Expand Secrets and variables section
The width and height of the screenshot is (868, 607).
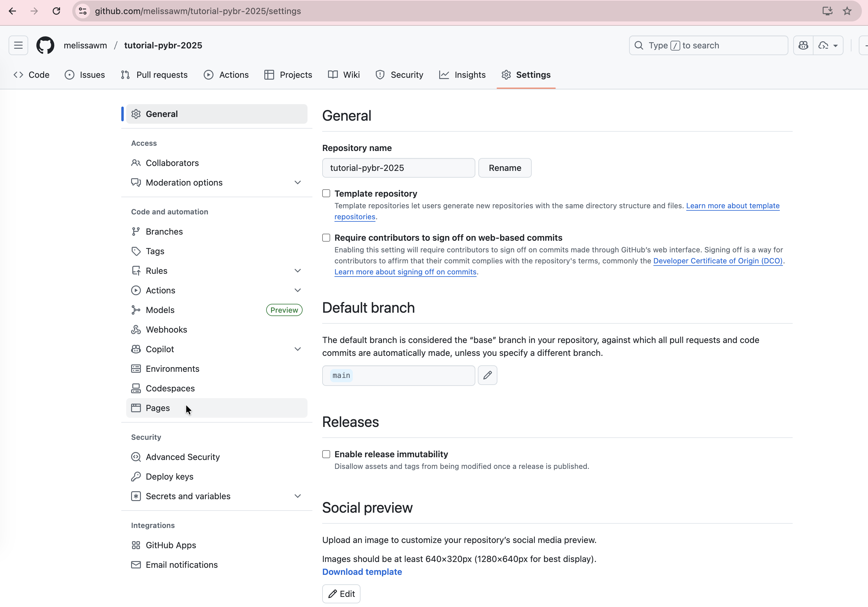click(297, 496)
